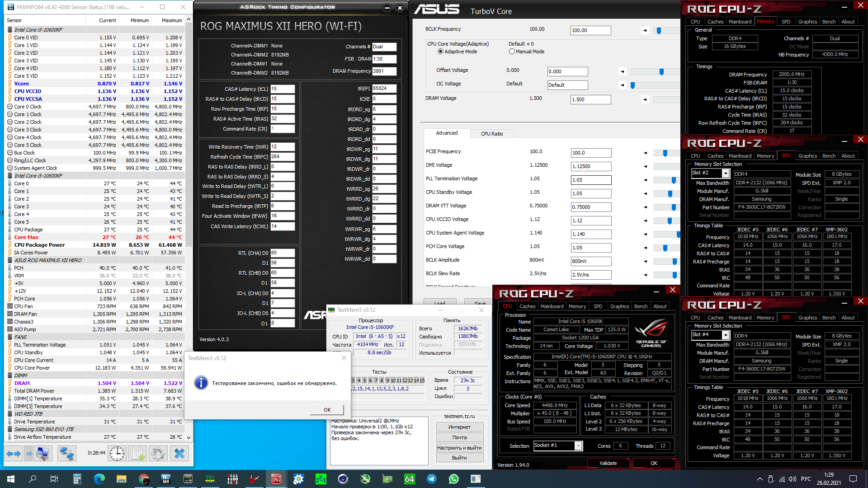Select Adaptive Mode radio button
This screenshot has height=488, width=868.
coord(440,52)
